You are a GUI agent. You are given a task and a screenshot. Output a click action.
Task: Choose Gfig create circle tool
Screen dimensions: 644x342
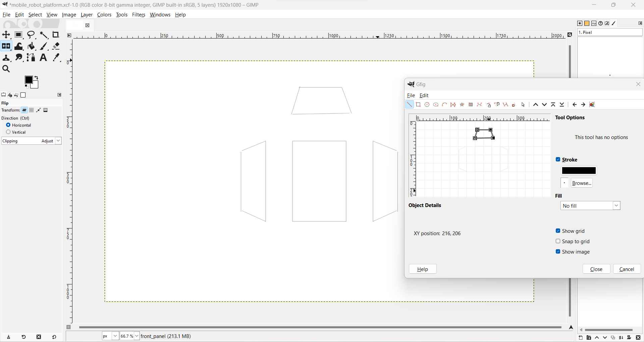tap(427, 105)
